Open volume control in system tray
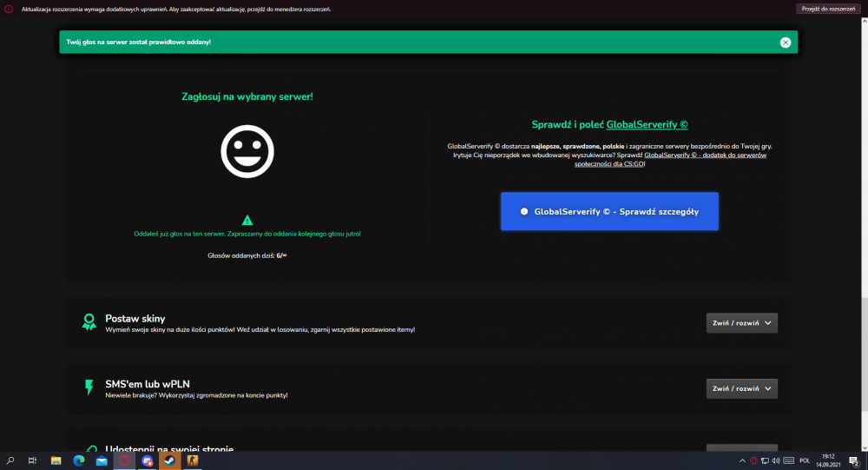This screenshot has width=868, height=470. 776,460
